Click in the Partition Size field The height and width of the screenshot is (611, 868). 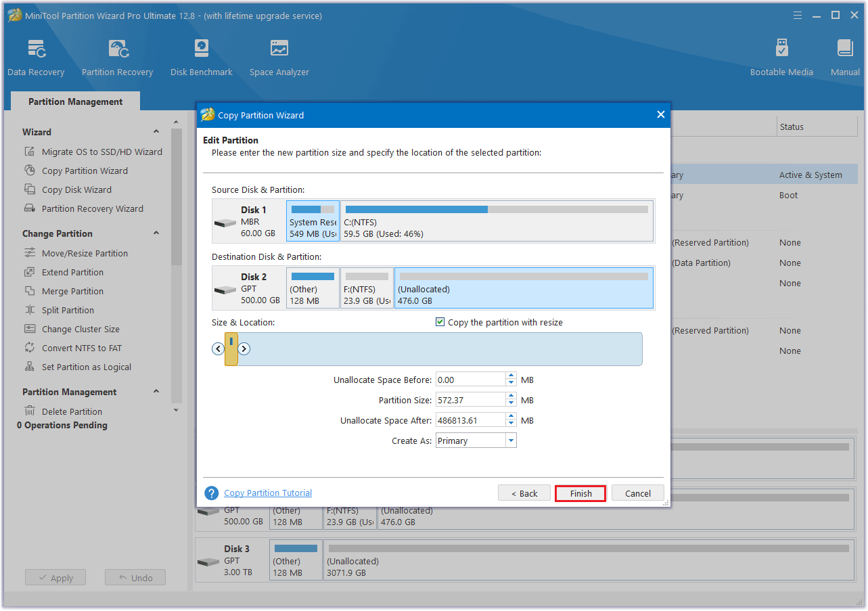(x=470, y=400)
